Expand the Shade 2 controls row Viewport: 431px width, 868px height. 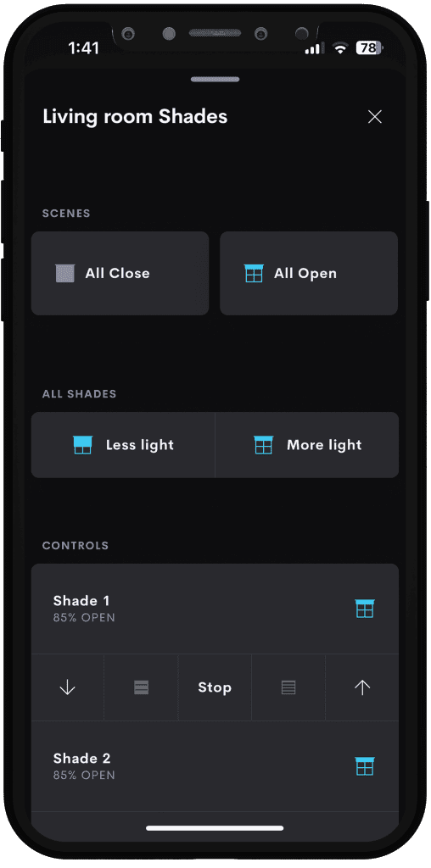(x=215, y=766)
